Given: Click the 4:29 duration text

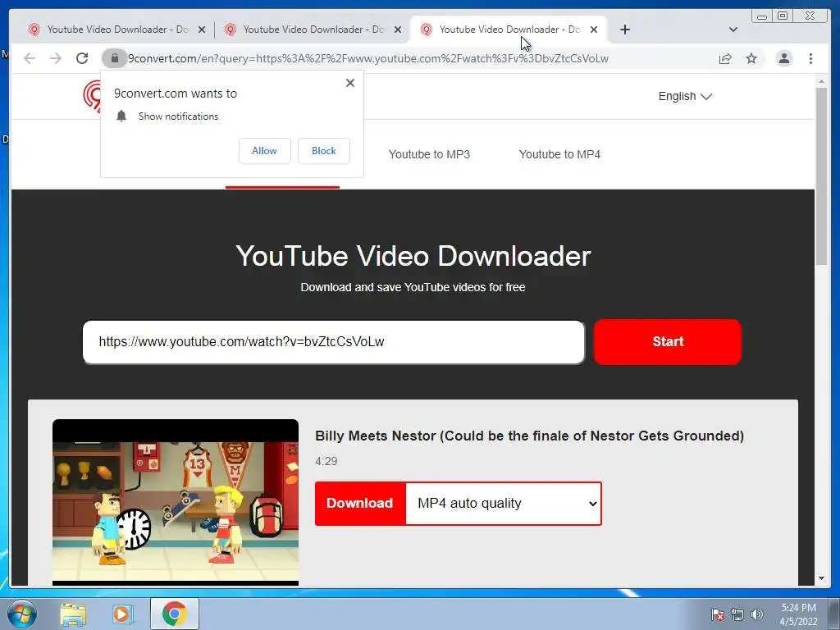Looking at the screenshot, I should pyautogui.click(x=326, y=461).
